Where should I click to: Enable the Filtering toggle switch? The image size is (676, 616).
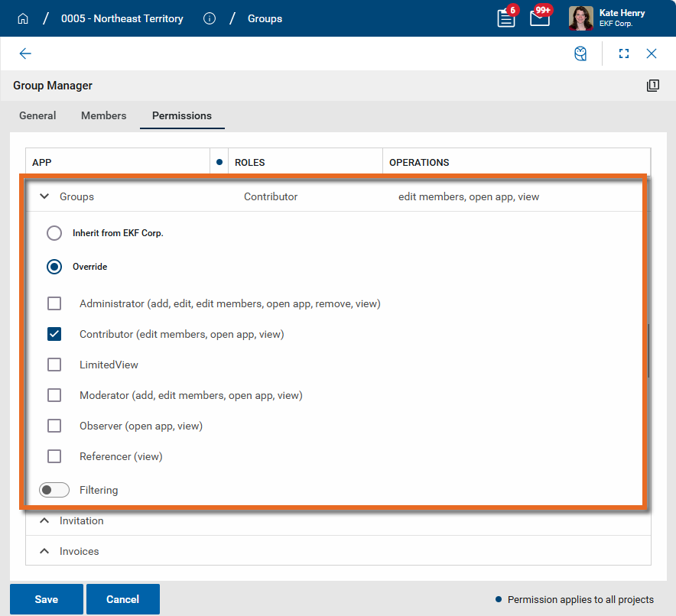point(54,490)
